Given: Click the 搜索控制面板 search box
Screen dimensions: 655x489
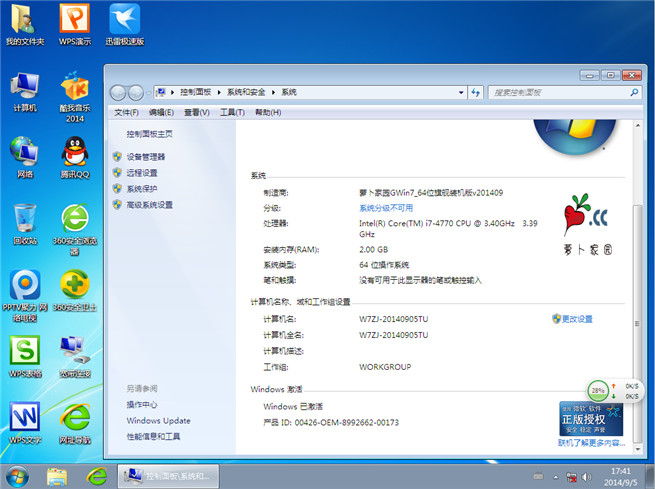Looking at the screenshot, I should 560,92.
